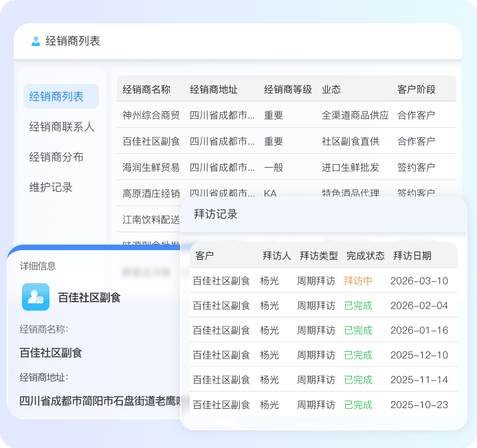Click the 完成状态 column header
The width and height of the screenshot is (477, 448).
366,256
